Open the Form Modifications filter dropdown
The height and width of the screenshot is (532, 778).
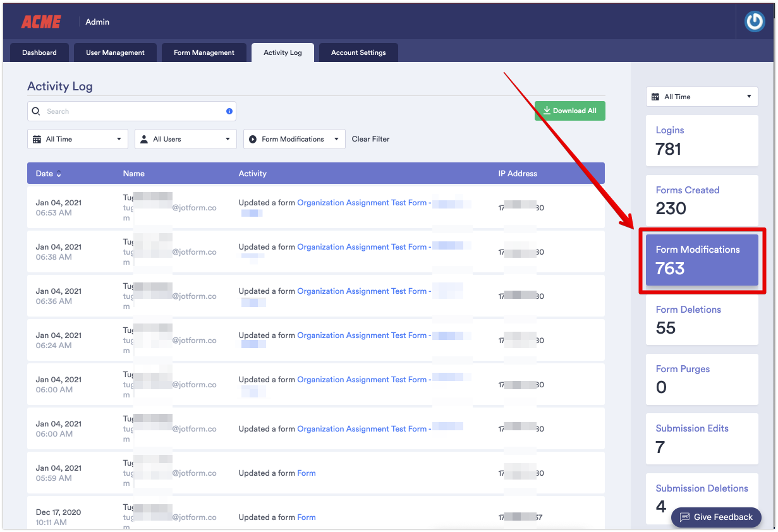tap(295, 139)
